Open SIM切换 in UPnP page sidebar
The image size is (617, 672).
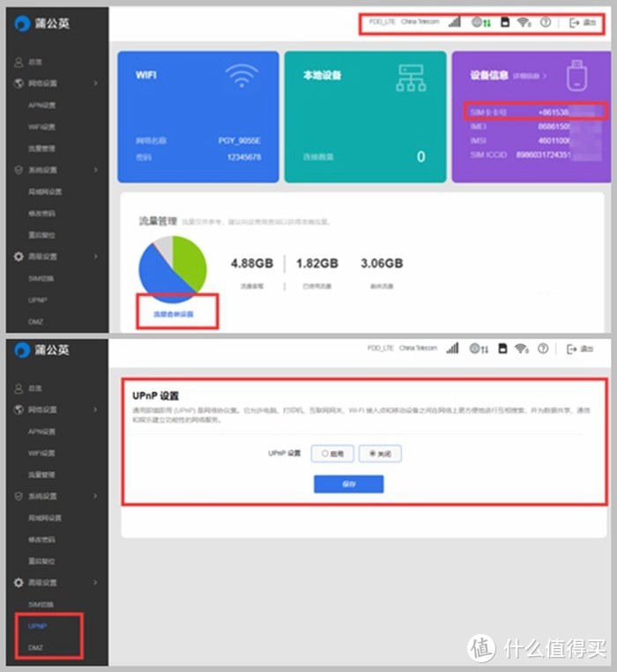coord(41,605)
